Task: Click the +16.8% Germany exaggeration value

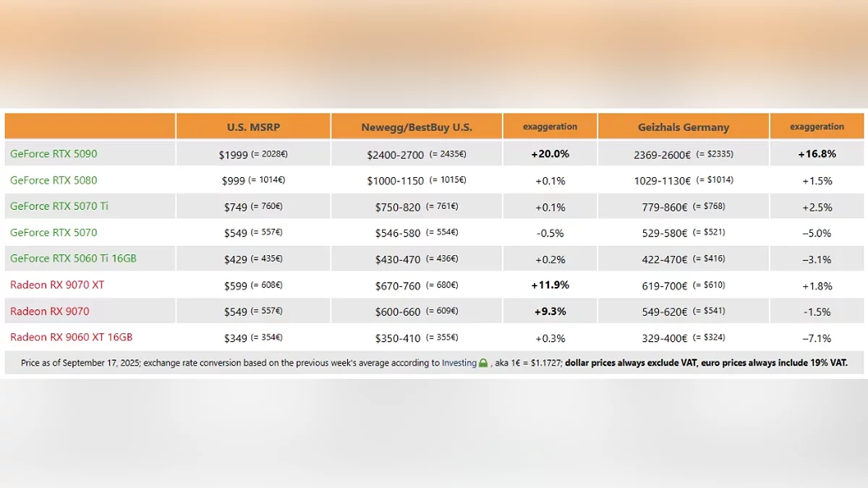Action: 817,154
